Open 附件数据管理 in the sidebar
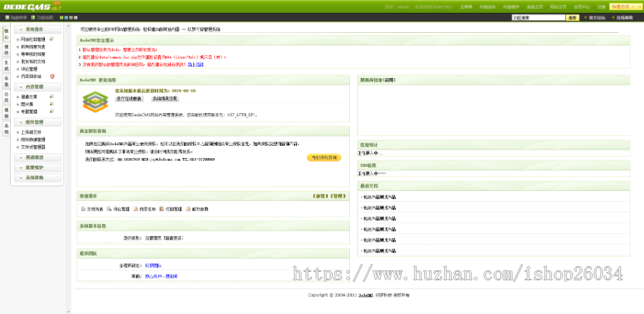This screenshot has height=314, width=644. [33, 139]
